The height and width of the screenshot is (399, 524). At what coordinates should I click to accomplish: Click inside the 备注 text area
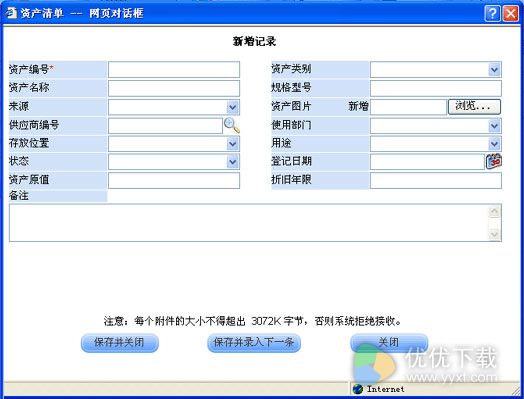(x=248, y=223)
